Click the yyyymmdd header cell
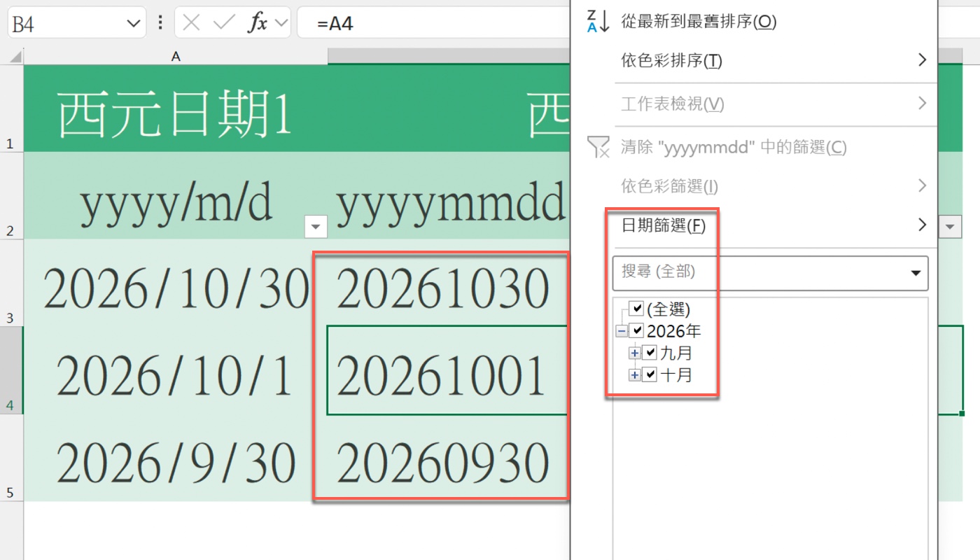 click(x=449, y=196)
